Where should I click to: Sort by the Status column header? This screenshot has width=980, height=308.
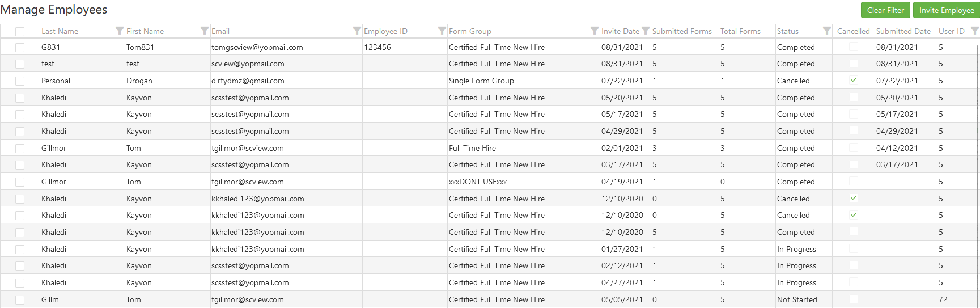tap(788, 31)
